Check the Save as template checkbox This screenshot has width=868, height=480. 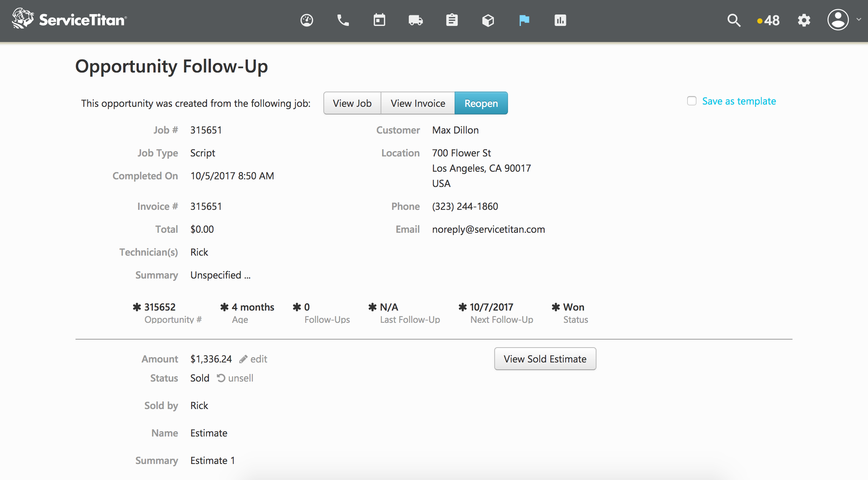[x=692, y=101]
